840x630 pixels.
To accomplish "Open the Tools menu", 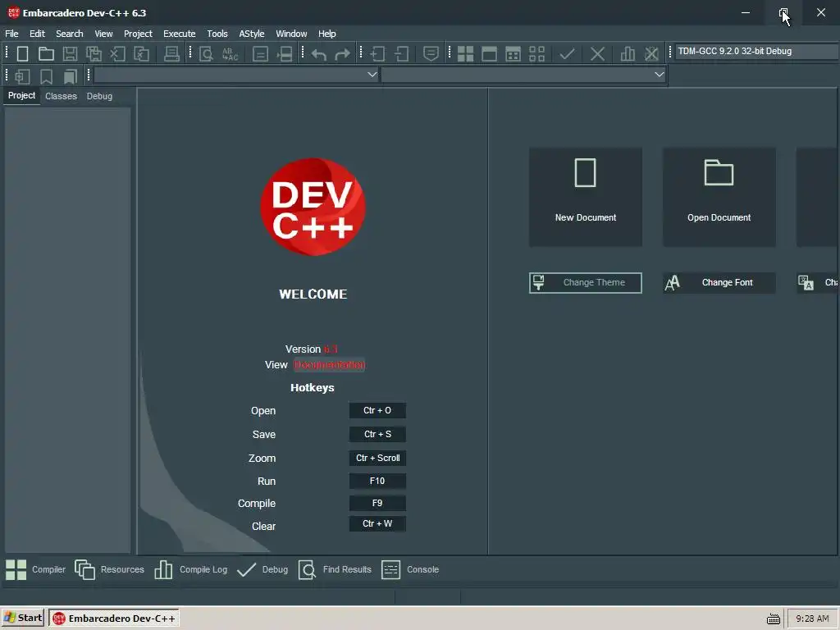I will (x=217, y=33).
